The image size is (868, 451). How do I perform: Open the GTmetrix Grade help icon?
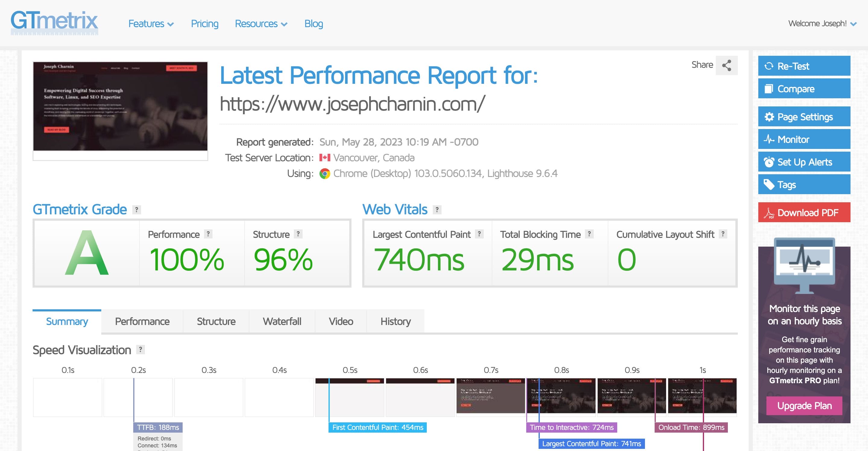pyautogui.click(x=136, y=210)
